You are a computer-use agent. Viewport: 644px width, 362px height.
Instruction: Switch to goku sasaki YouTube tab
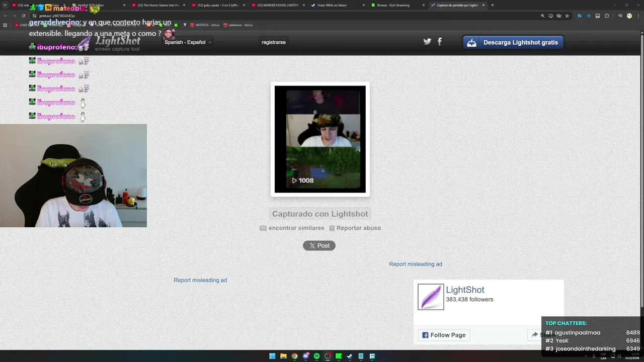218,5
